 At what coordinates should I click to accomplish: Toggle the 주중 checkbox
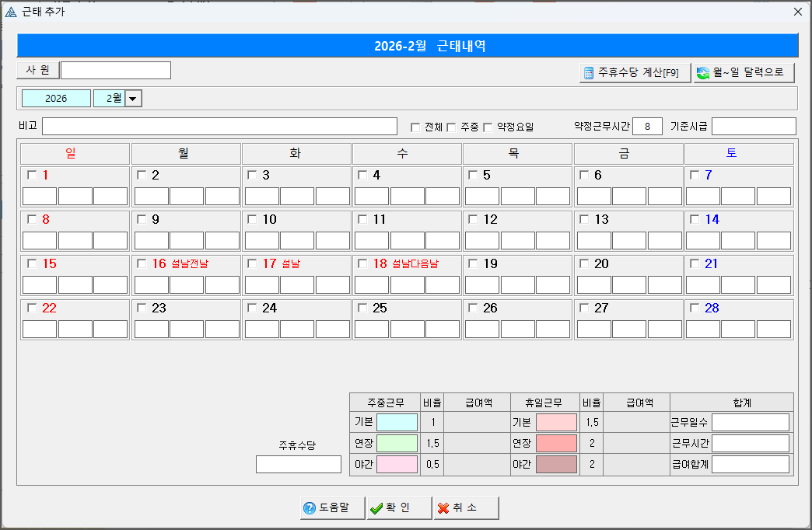451,127
